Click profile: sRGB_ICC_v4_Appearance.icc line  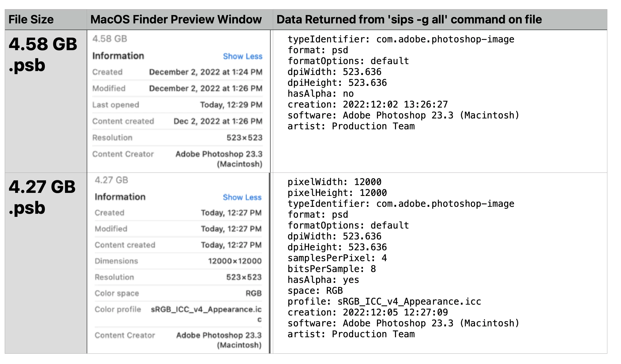[x=384, y=302]
